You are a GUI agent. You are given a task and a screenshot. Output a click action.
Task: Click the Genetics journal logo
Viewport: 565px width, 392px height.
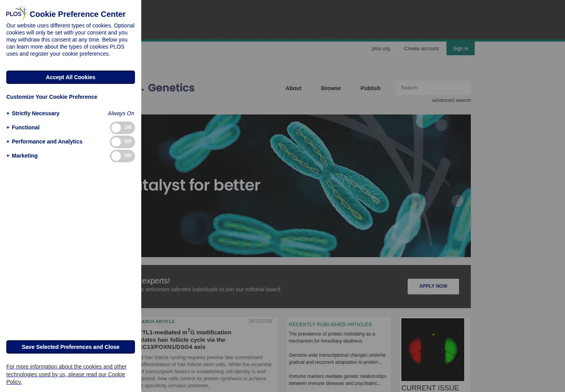[x=168, y=88]
